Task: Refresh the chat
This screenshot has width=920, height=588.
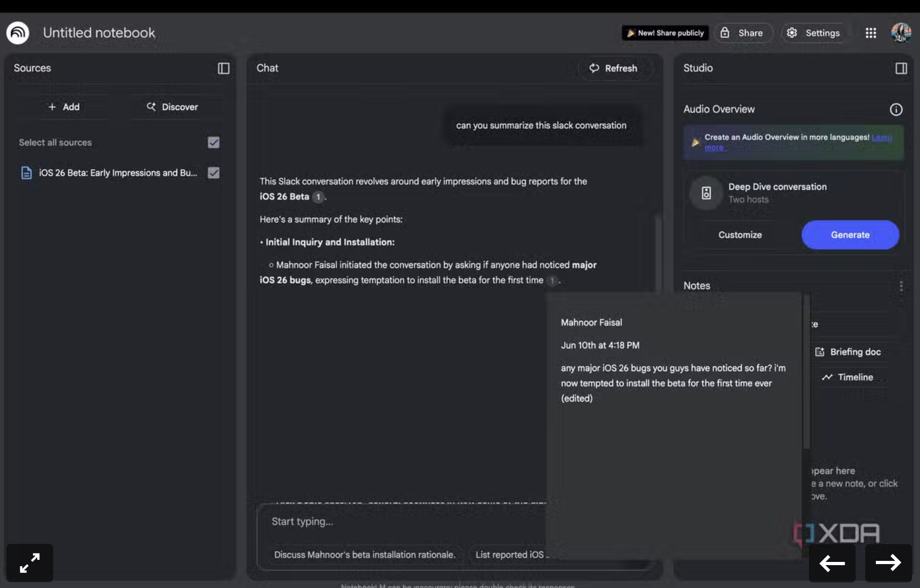Action: pos(614,68)
